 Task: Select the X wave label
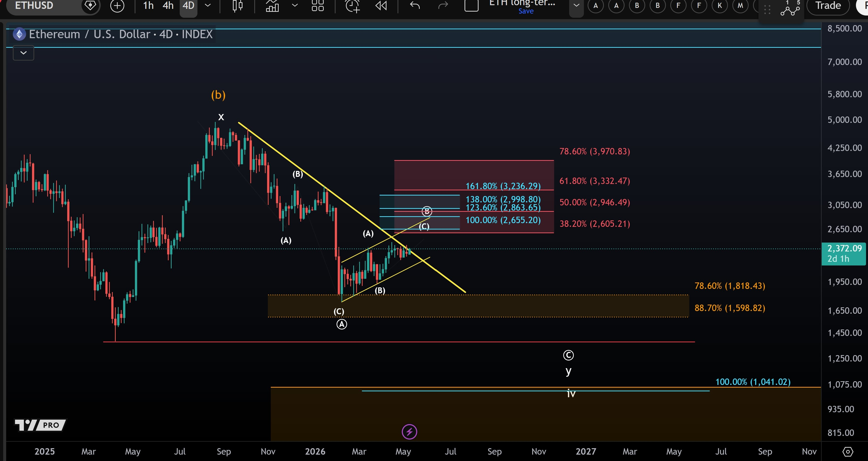[221, 117]
